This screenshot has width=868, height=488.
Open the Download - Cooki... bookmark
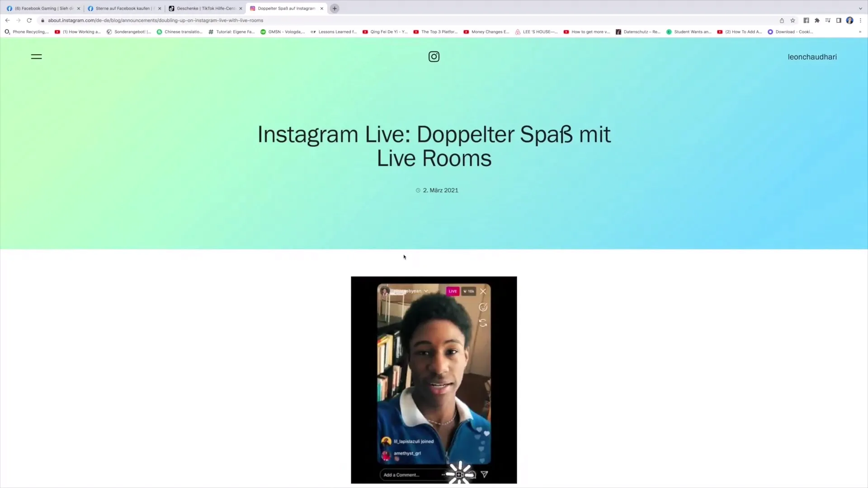click(790, 32)
